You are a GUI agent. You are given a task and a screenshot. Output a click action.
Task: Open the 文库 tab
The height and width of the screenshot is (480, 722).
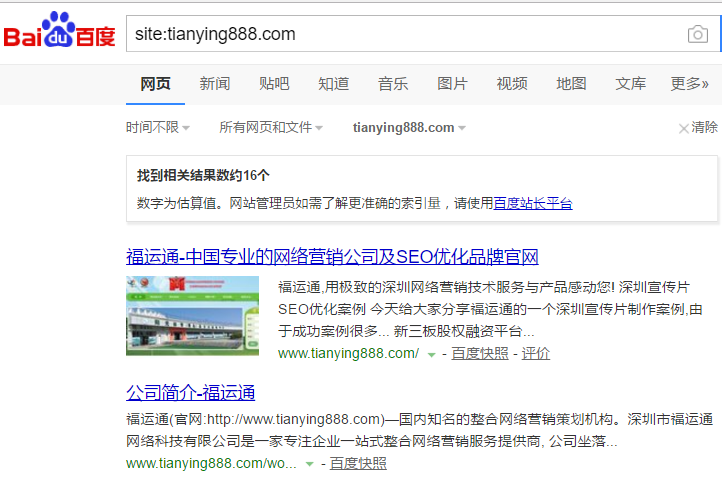point(630,84)
